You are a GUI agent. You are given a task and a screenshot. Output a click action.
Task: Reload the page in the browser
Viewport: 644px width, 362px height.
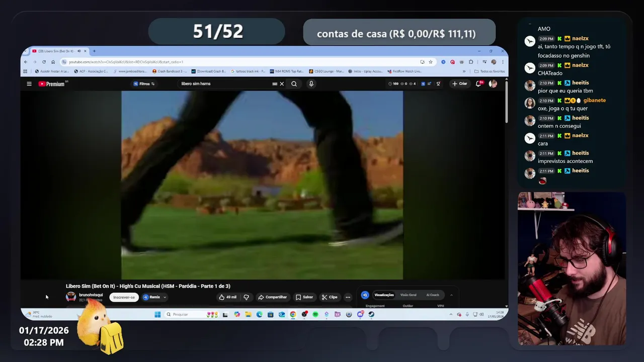click(44, 62)
